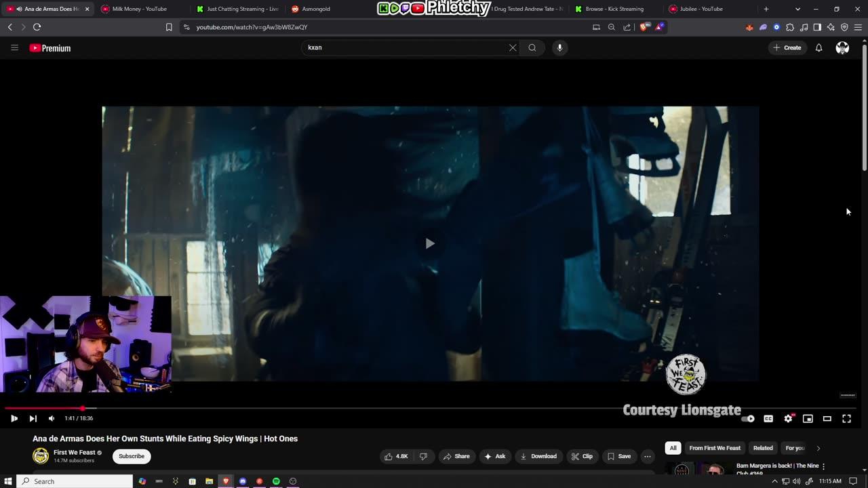The height and width of the screenshot is (488, 868).
Task: Play the video from control bar
Action: [x=14, y=418]
